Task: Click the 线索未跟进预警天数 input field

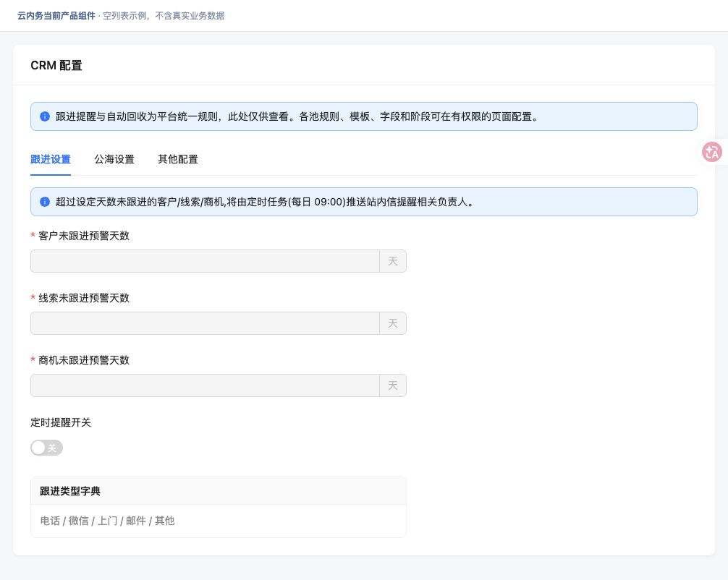Action: [206, 323]
